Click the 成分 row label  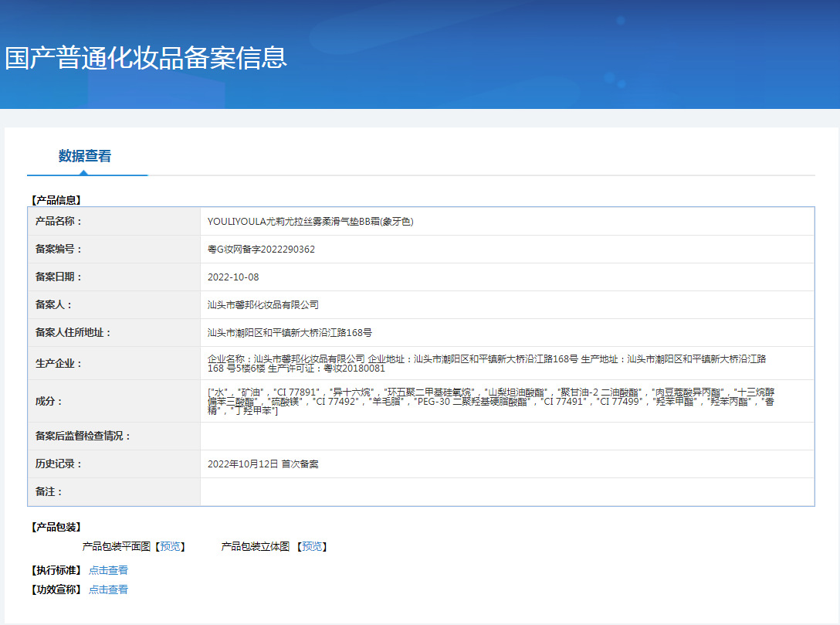pos(49,401)
